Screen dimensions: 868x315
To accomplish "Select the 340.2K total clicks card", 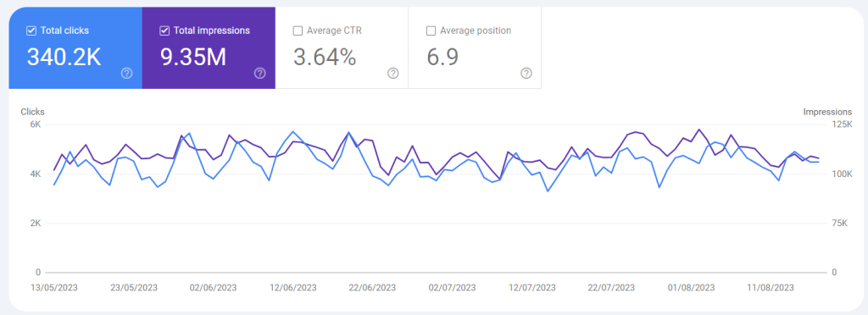I will click(75, 48).
